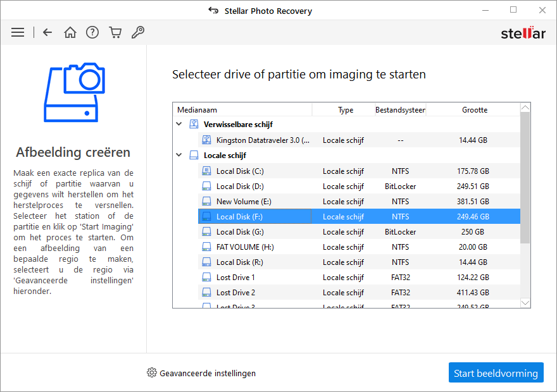The width and height of the screenshot is (557, 392).
Task: Go to the Home screen
Action: click(x=70, y=33)
